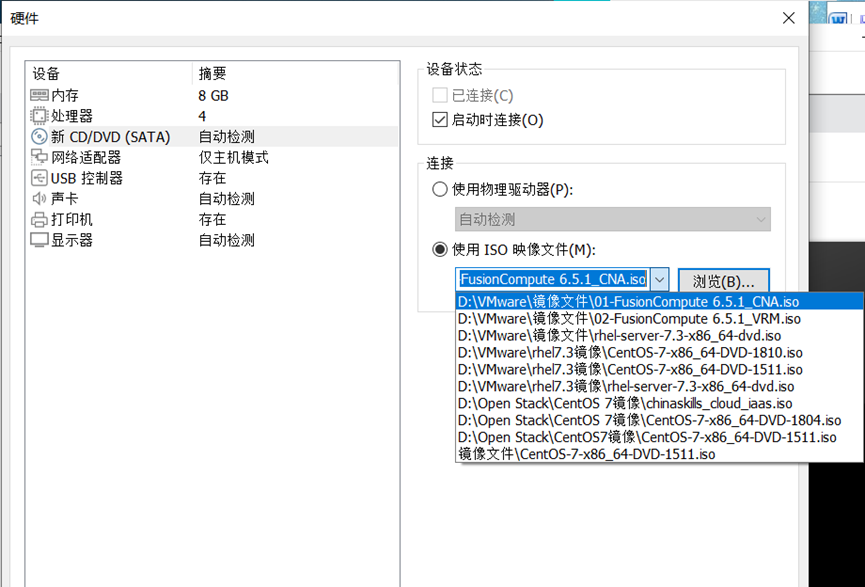The width and height of the screenshot is (865, 587).
Task: Select the 显示器 device row
Action: (x=212, y=241)
